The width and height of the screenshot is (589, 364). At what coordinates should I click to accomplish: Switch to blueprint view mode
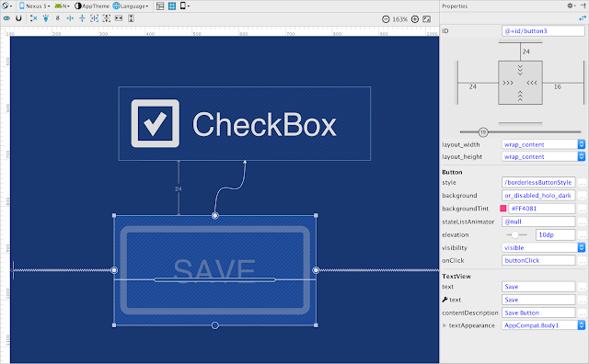tap(172, 6)
